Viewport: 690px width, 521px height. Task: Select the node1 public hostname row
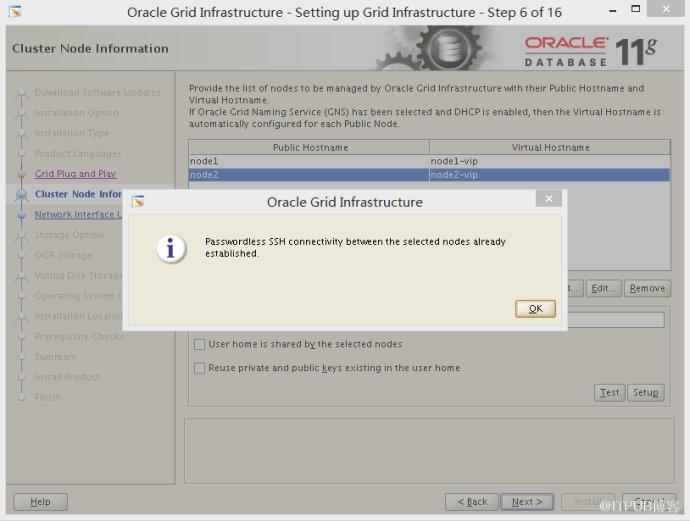[x=309, y=161]
